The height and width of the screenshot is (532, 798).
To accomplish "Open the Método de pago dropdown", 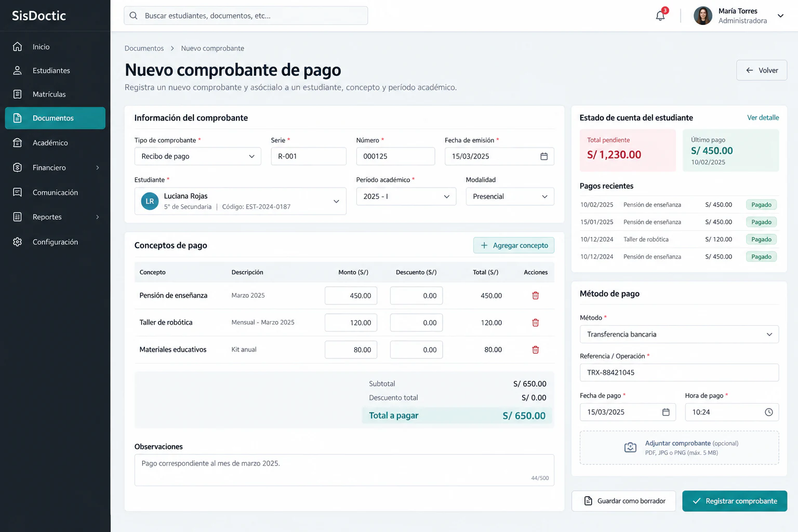I will point(680,334).
